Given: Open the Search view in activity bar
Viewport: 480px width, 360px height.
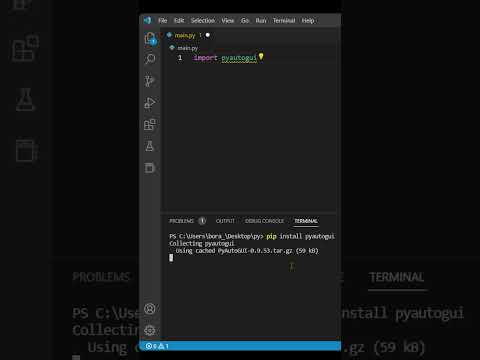Looking at the screenshot, I should click(150, 59).
